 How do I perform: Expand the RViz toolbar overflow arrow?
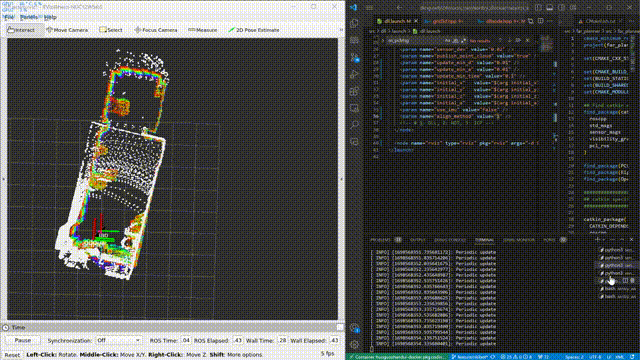[341, 30]
